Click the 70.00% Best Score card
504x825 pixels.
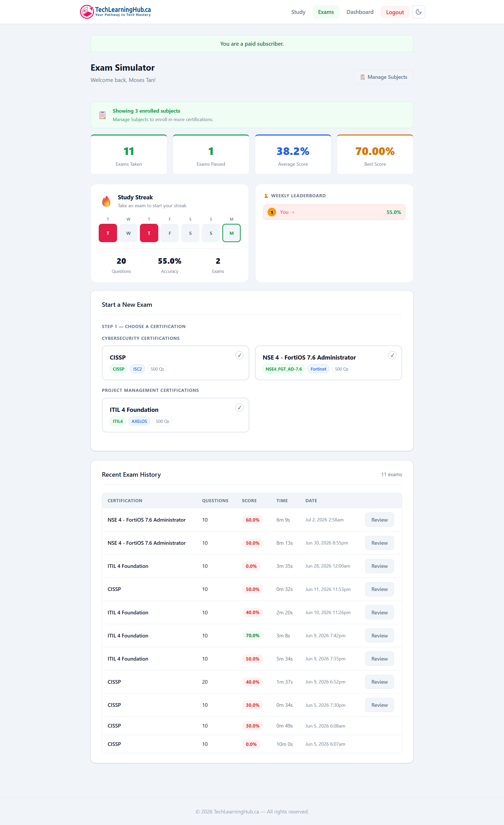pyautogui.click(x=375, y=155)
